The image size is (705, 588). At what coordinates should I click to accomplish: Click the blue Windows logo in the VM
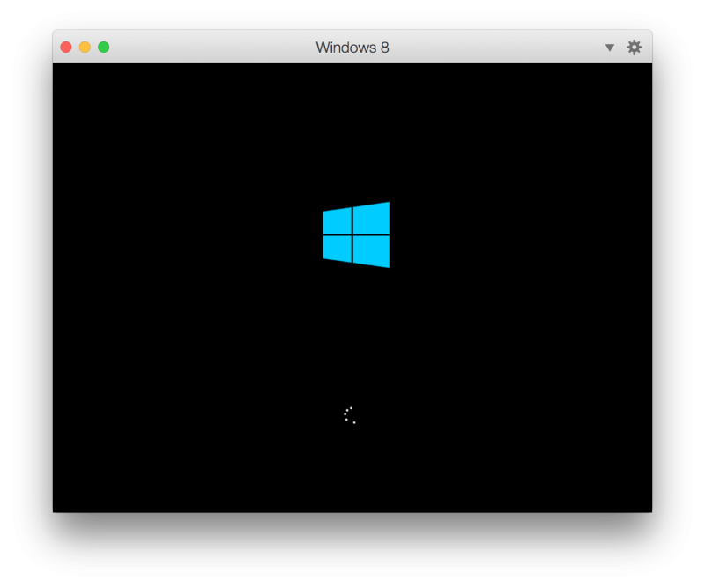[356, 234]
